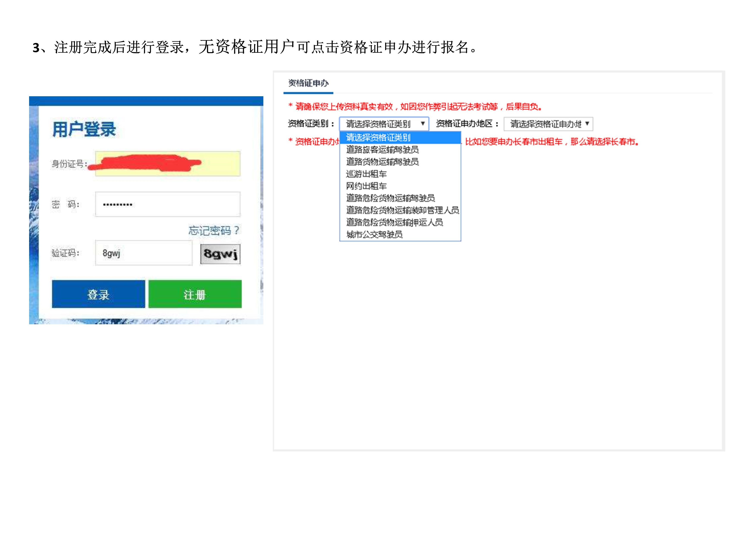Switch to the 资格证申办 tab
The width and height of the screenshot is (756, 534).
[x=308, y=83]
